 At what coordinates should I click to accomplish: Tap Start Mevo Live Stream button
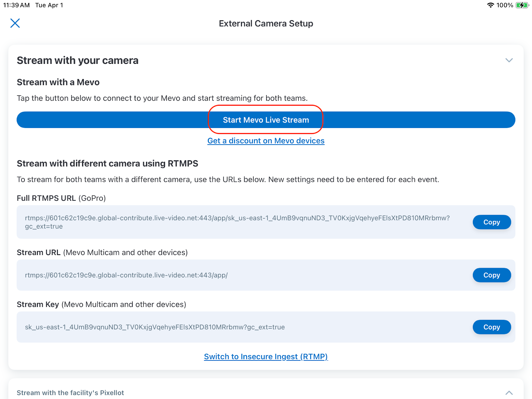coord(266,120)
